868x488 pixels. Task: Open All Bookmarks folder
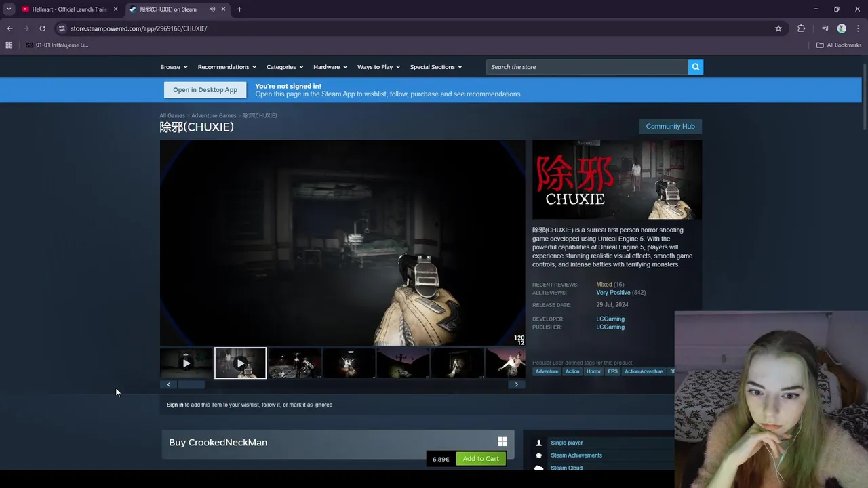click(839, 45)
